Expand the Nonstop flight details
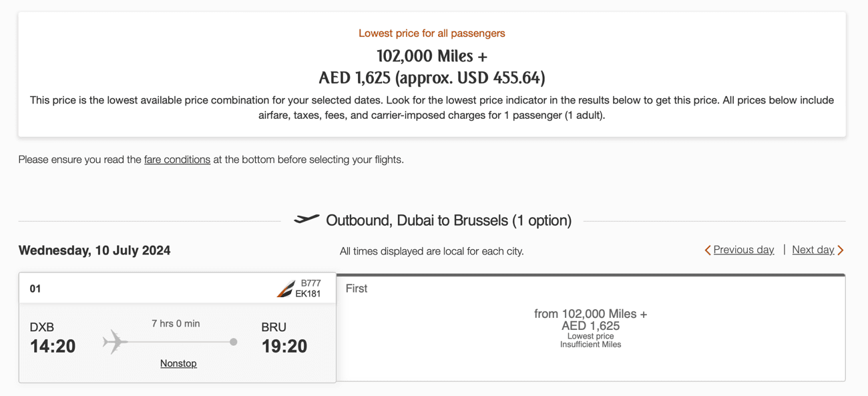The height and width of the screenshot is (396, 868). pyautogui.click(x=178, y=363)
